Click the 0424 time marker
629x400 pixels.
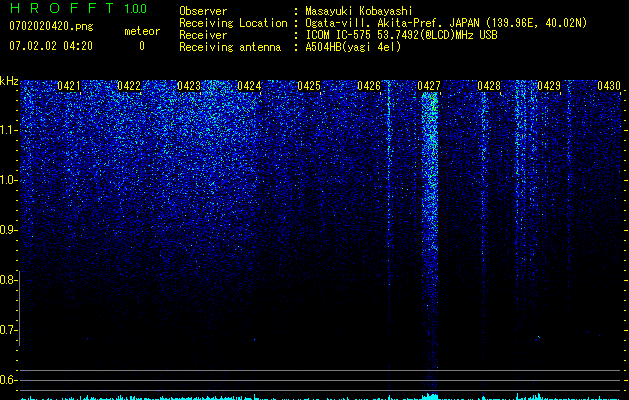pyautogui.click(x=249, y=85)
